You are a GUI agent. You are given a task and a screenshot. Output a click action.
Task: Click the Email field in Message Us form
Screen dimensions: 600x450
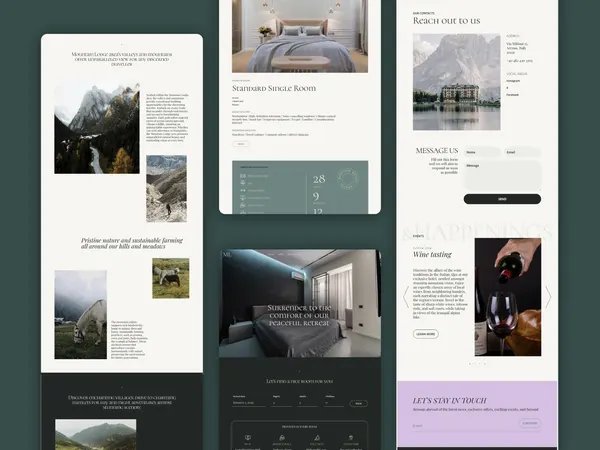pyautogui.click(x=522, y=152)
